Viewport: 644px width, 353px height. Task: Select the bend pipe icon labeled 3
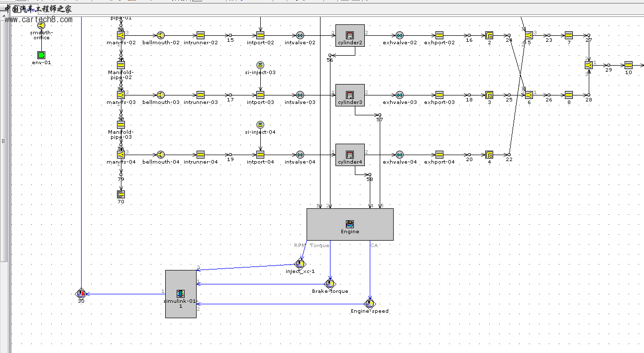[x=489, y=95]
